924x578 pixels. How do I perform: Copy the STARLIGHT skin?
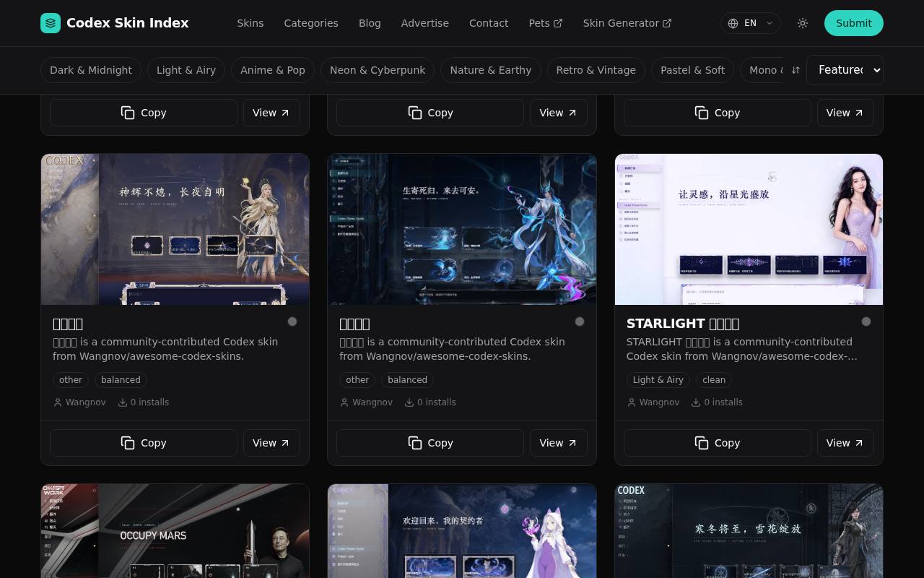717,443
